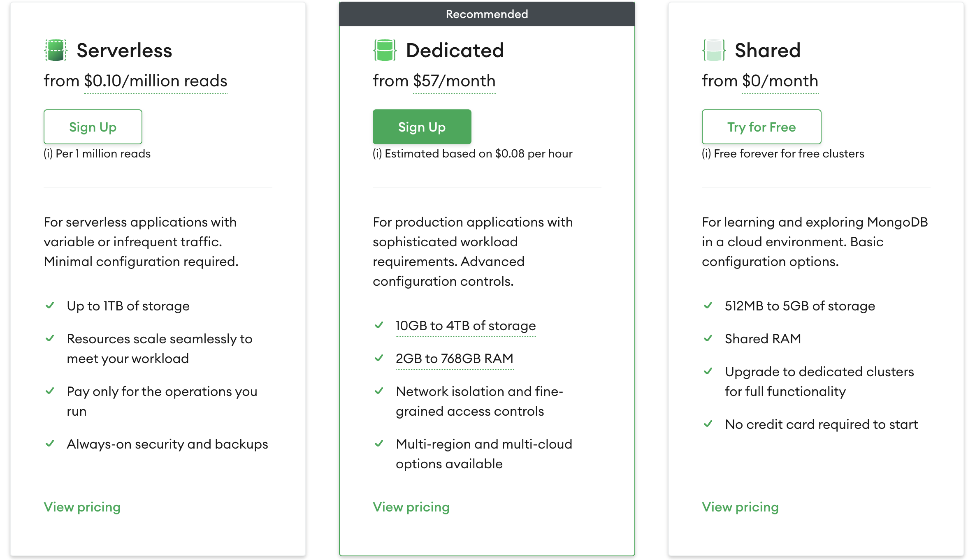975x560 pixels.
Task: Open View pricing for Shared plan
Action: 740,507
